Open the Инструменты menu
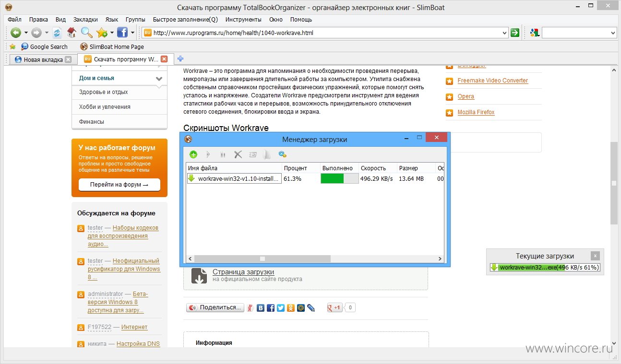The width and height of the screenshot is (621, 364). pos(243,20)
